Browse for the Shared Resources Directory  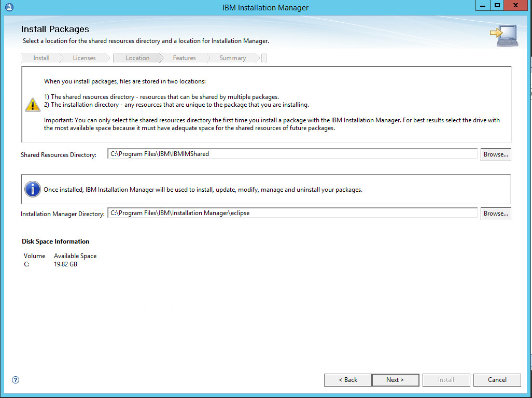pos(496,154)
